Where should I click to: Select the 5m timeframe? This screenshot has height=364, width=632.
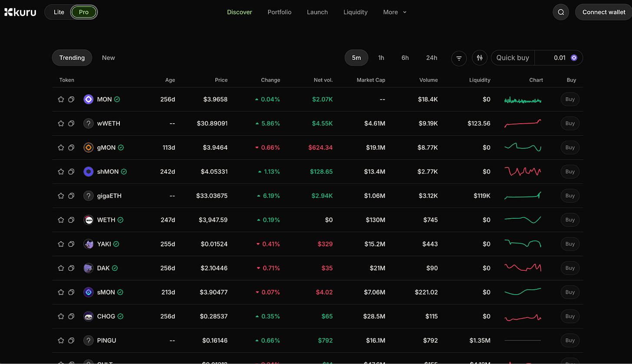tap(356, 58)
